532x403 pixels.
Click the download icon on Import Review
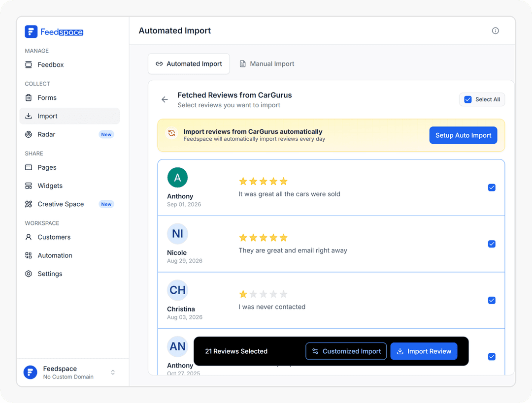click(x=400, y=351)
